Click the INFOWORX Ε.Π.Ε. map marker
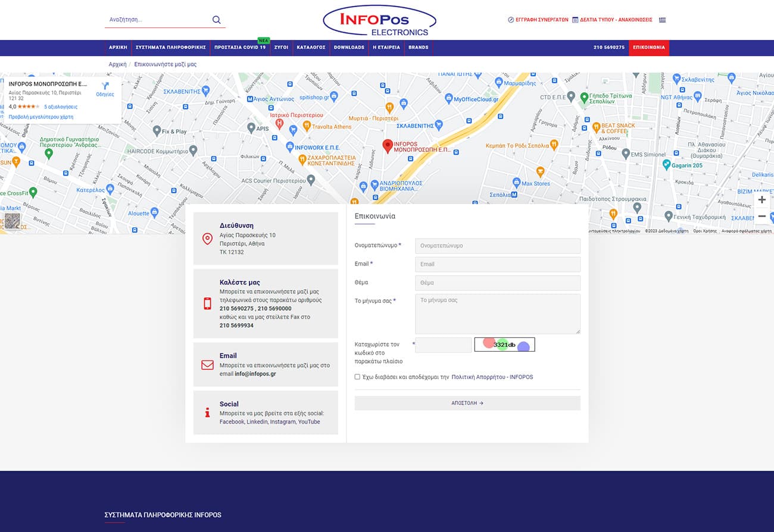The image size is (774, 532). pyautogui.click(x=290, y=146)
